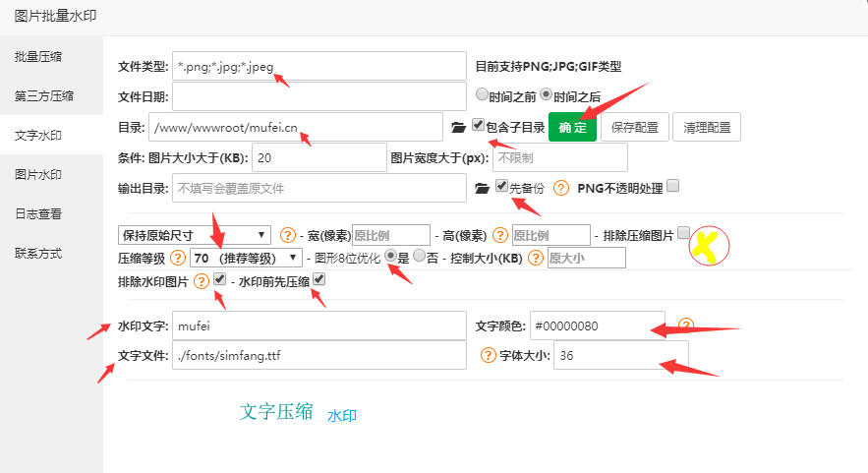Image resolution: width=868 pixels, height=473 pixels.
Task: Select the 时间之前 radio button
Action: click(x=482, y=95)
